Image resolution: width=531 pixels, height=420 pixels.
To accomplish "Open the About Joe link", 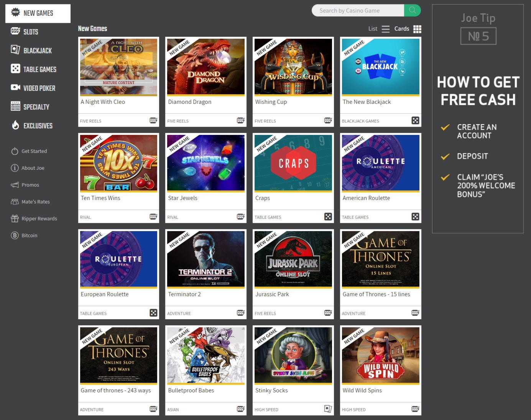I will [33, 168].
